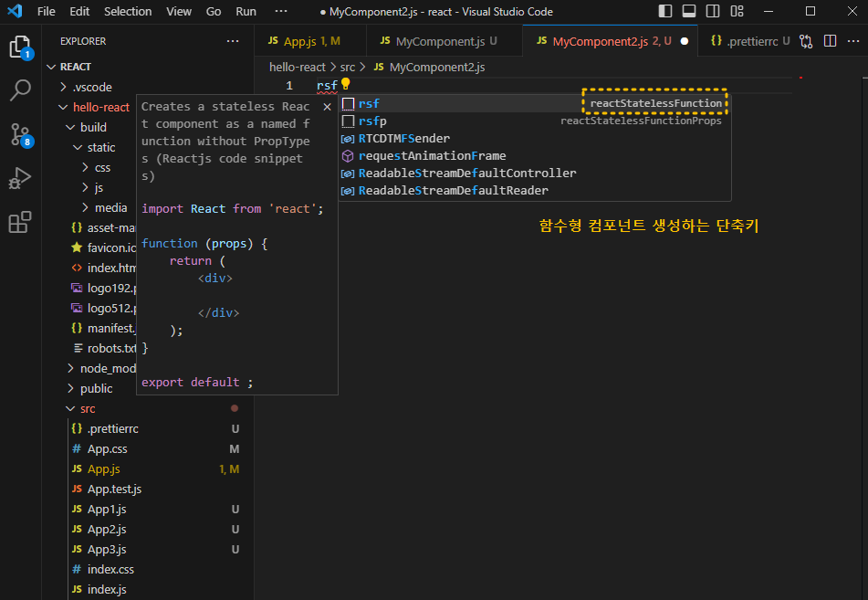Open App.test.js in explorer

150,489
